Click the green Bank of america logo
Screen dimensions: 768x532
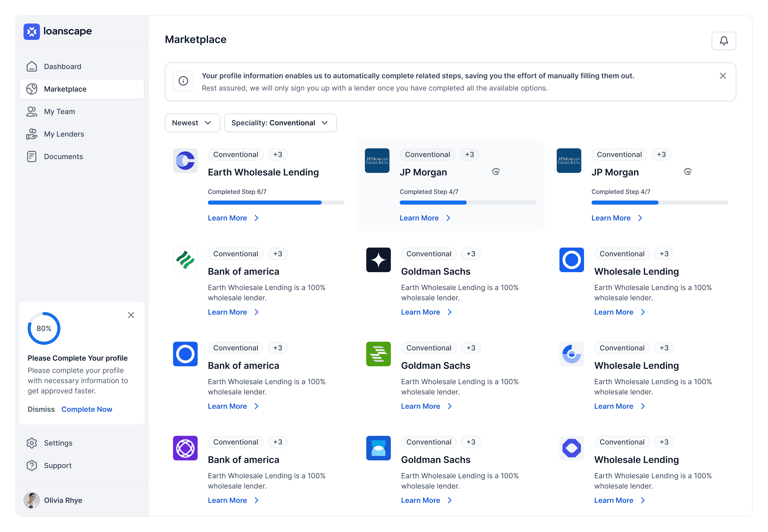point(185,260)
